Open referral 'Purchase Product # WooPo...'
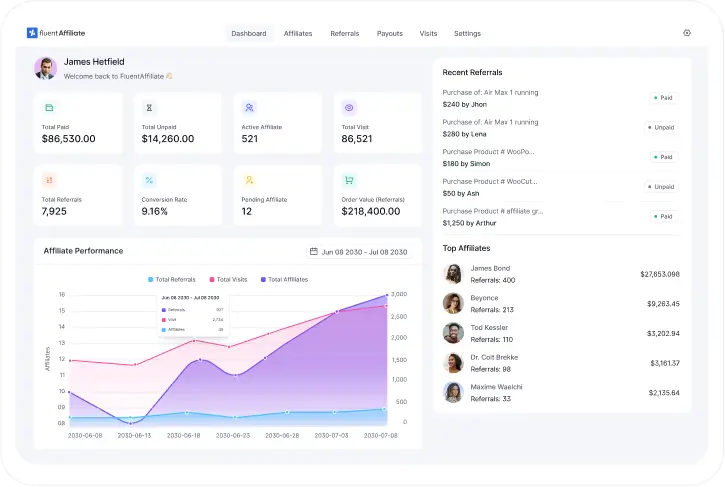Screen dimensions: 725x487 488,152
